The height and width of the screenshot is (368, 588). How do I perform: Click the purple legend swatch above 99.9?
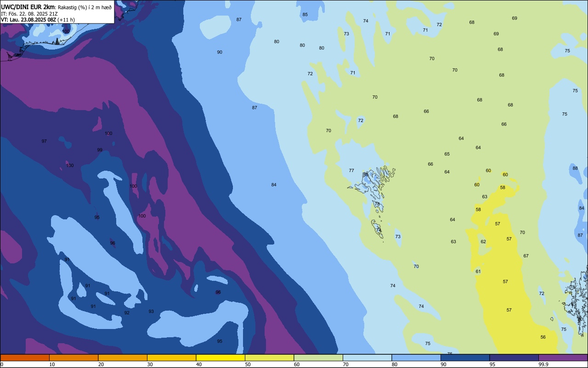pos(563,357)
